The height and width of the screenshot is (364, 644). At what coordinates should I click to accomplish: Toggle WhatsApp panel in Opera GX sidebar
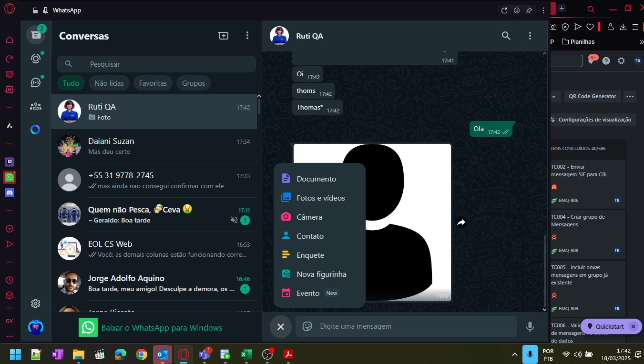[10, 177]
